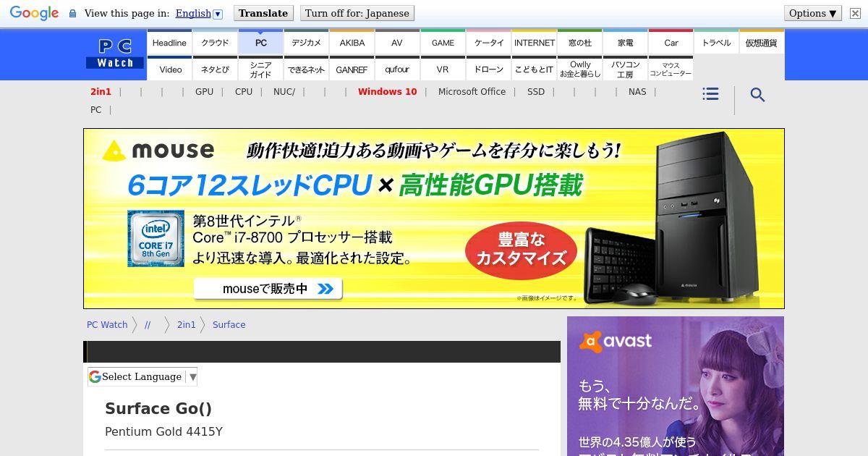Screen dimensions: 868x456
Task: Click the Windows 10 topic link
Action: point(388,91)
